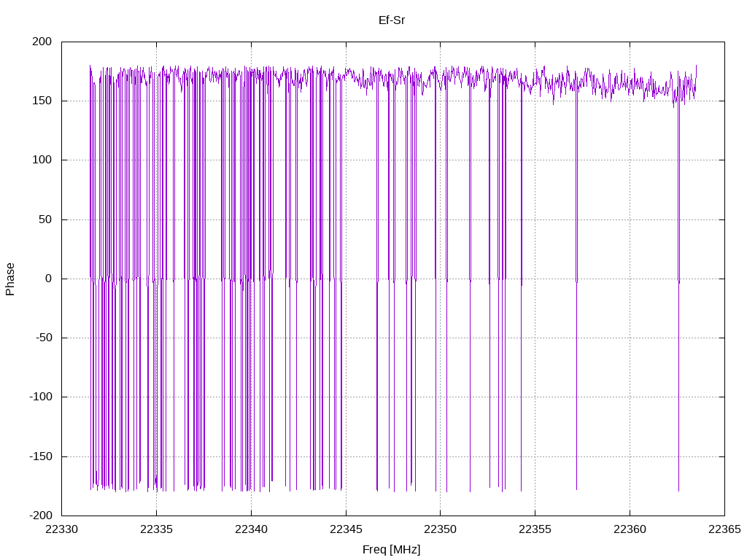
Task: Click the x-axis tick label '22360'
Action: [x=630, y=529]
